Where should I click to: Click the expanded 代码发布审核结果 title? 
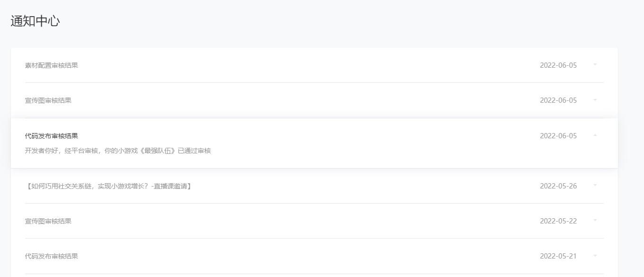(51, 136)
